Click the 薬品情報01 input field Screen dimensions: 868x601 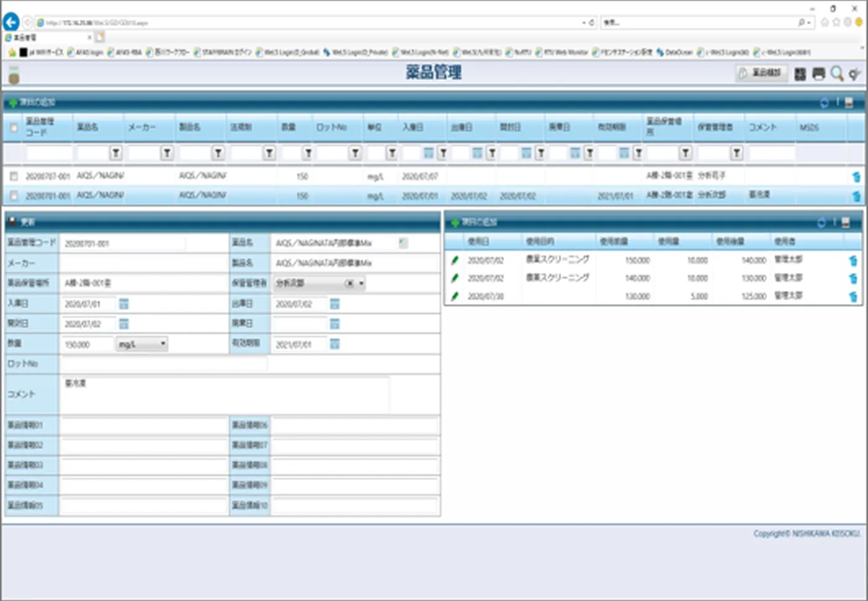144,426
